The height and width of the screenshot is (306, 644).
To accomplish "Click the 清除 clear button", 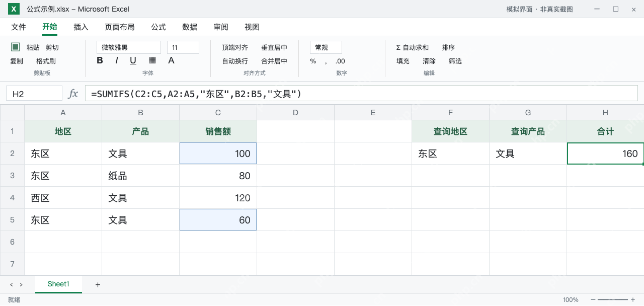I will point(429,61).
